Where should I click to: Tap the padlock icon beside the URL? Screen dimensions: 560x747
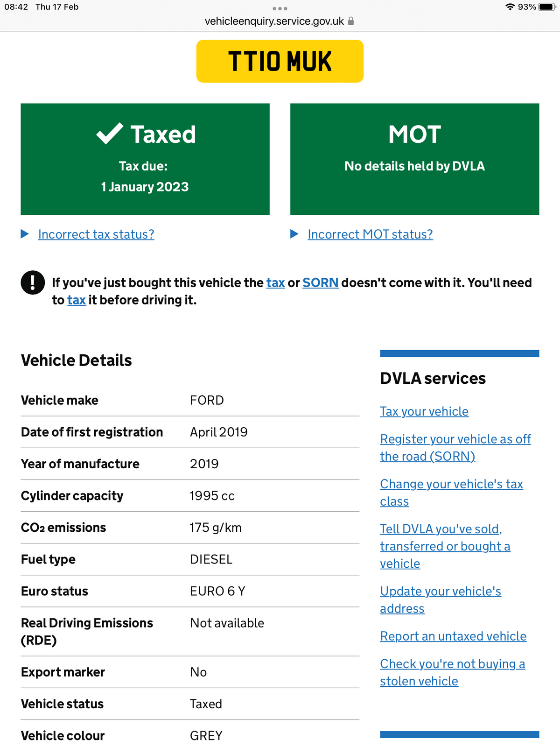[351, 21]
